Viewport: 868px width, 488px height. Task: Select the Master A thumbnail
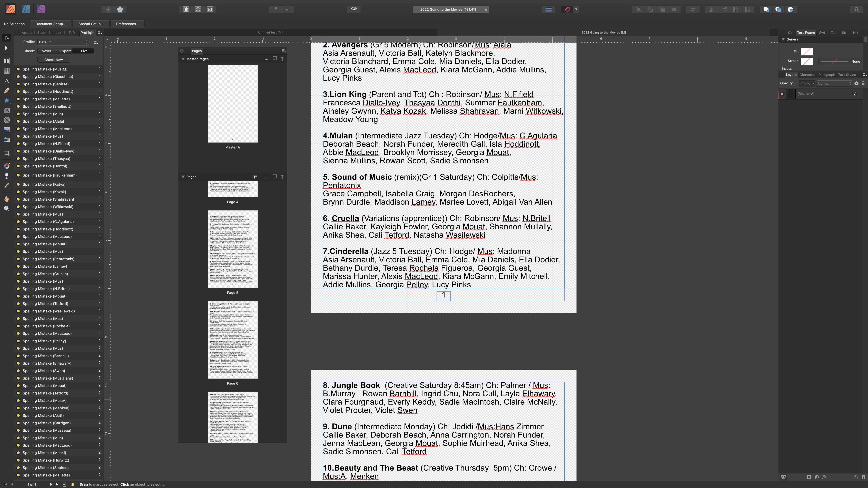(232, 104)
